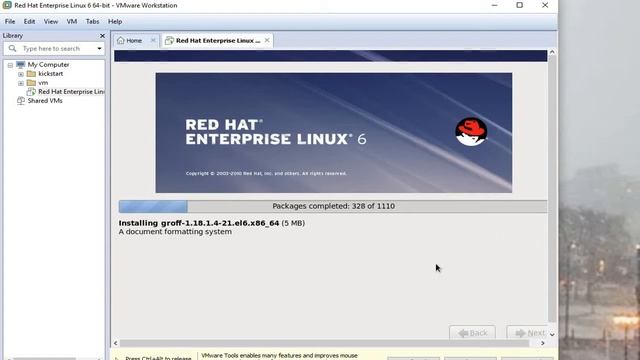Click the vm folder icon
The height and width of the screenshot is (360, 640).
(31, 82)
